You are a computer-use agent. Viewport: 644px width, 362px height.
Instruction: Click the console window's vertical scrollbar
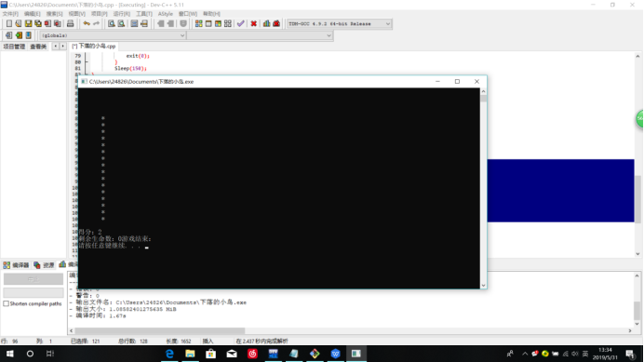483,188
